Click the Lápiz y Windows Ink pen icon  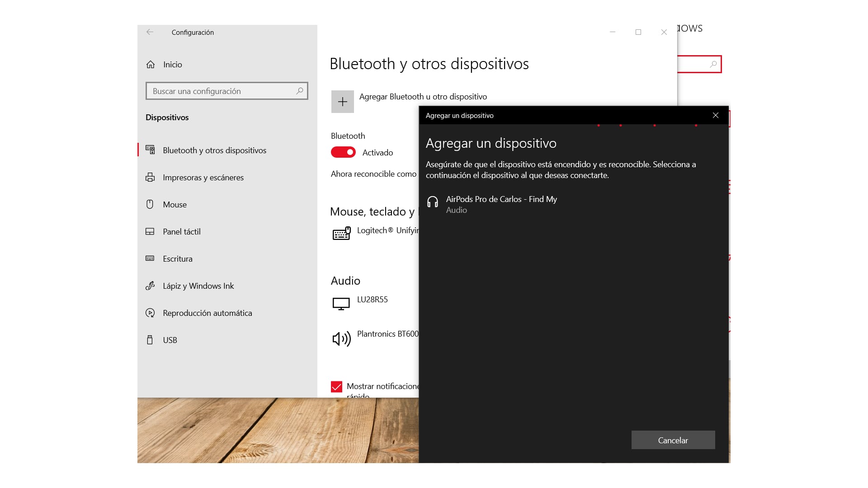[150, 286]
